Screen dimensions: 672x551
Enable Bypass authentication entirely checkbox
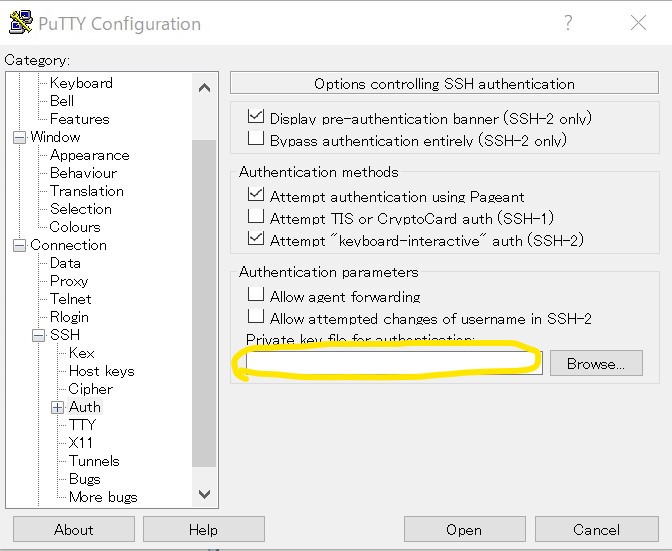coord(255,138)
